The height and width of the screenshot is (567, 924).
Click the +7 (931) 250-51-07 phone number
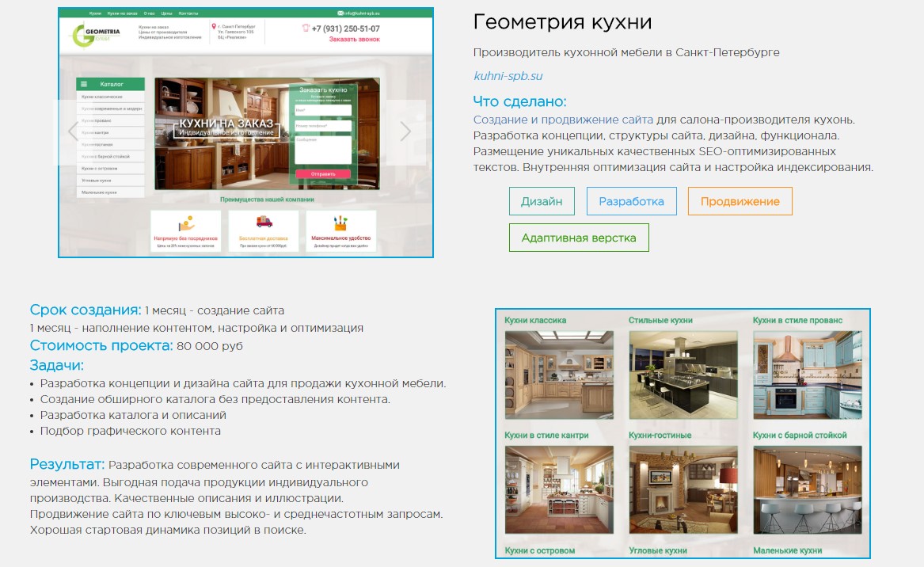[345, 29]
